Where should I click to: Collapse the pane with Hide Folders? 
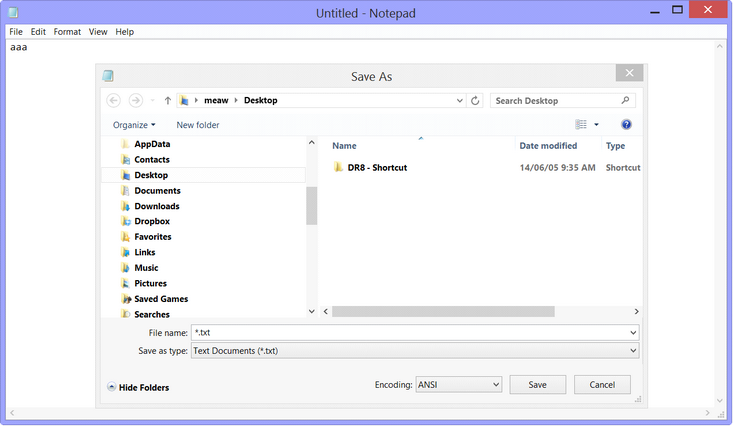(138, 387)
